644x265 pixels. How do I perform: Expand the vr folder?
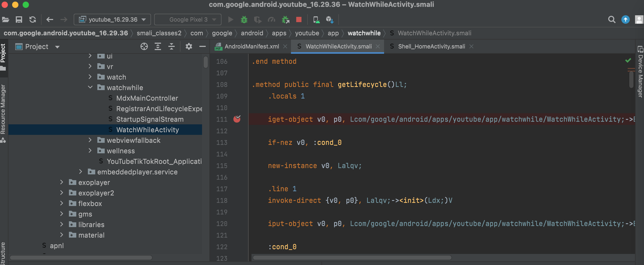90,66
